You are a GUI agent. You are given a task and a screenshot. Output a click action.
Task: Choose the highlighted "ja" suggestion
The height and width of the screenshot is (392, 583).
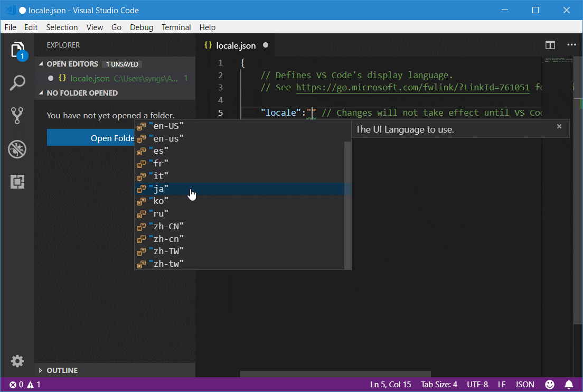point(239,189)
